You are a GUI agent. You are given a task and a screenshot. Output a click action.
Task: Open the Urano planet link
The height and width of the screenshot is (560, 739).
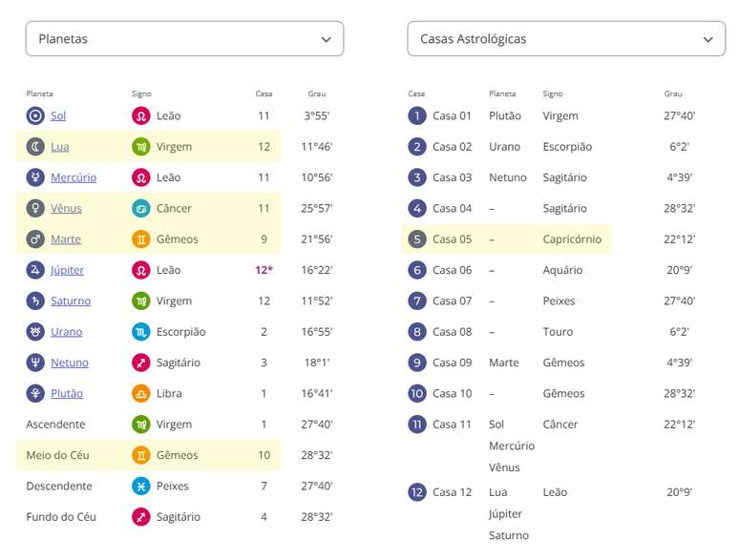pyautogui.click(x=67, y=332)
